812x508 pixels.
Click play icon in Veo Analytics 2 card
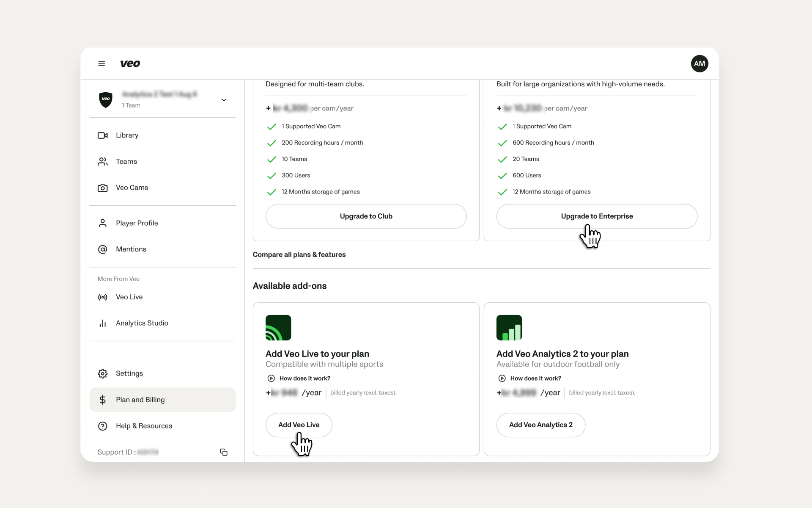(x=502, y=378)
